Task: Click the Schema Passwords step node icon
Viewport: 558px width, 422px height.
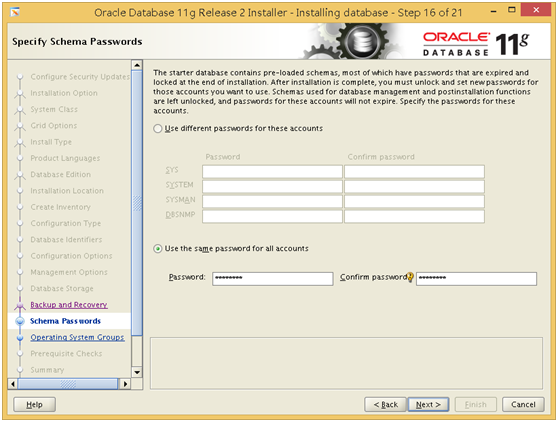Action: [20, 321]
